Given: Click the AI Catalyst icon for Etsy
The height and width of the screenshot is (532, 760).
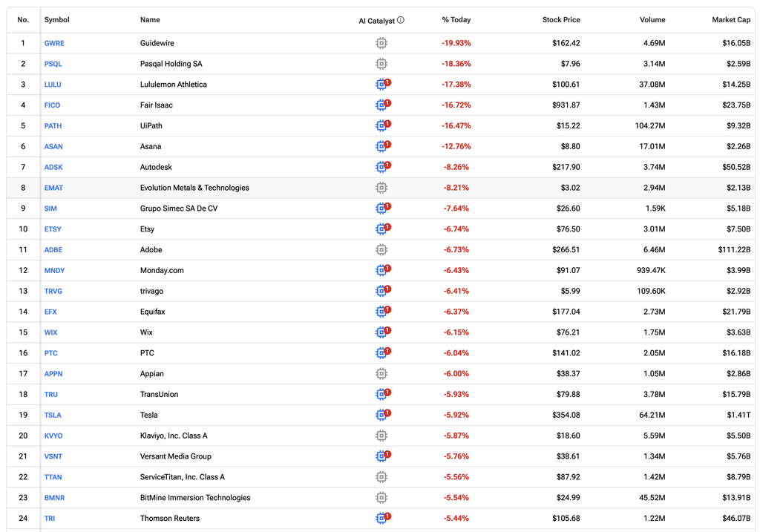Looking at the screenshot, I should [383, 229].
